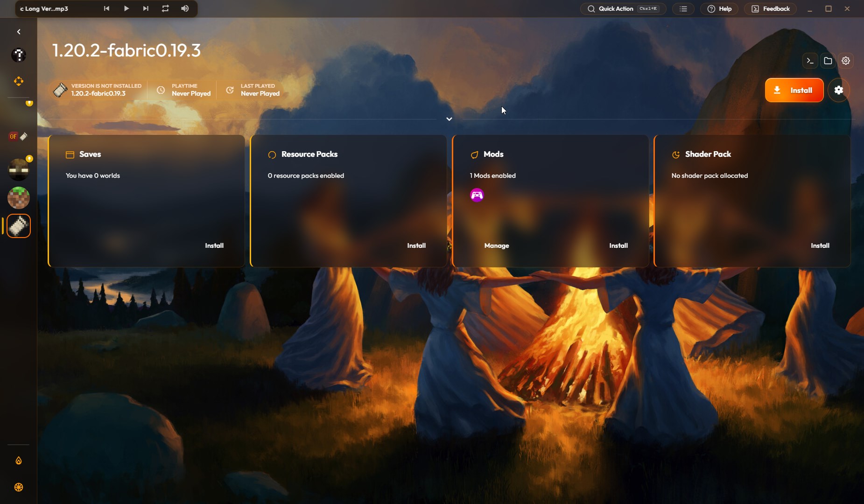This screenshot has height=504, width=864.
Task: Select the highlighted fabric instance icon
Action: (19, 226)
